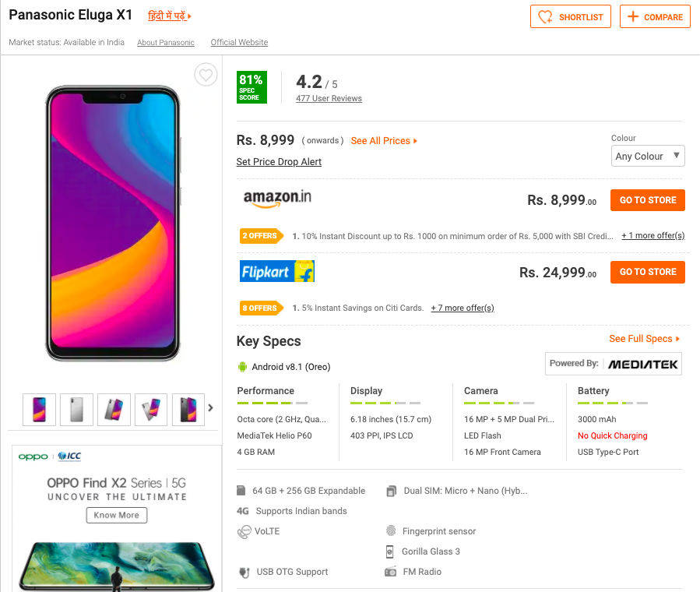Select the first phone thumbnail image
The image size is (700, 592).
(39, 409)
